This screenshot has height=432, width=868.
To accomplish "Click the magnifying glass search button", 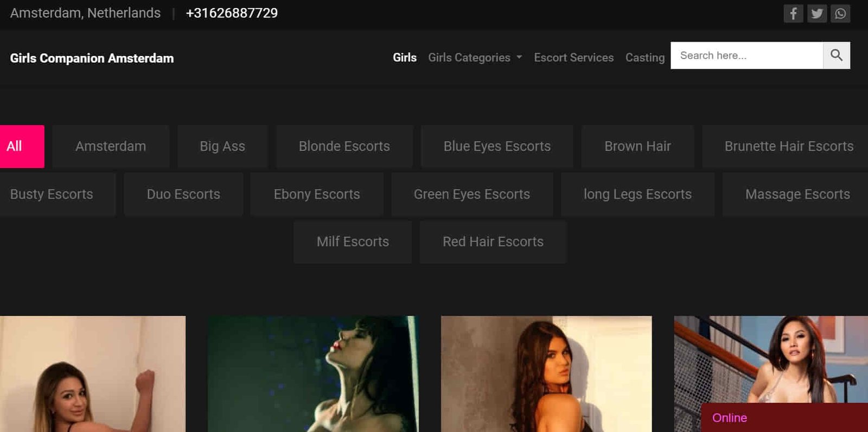I will tap(836, 55).
